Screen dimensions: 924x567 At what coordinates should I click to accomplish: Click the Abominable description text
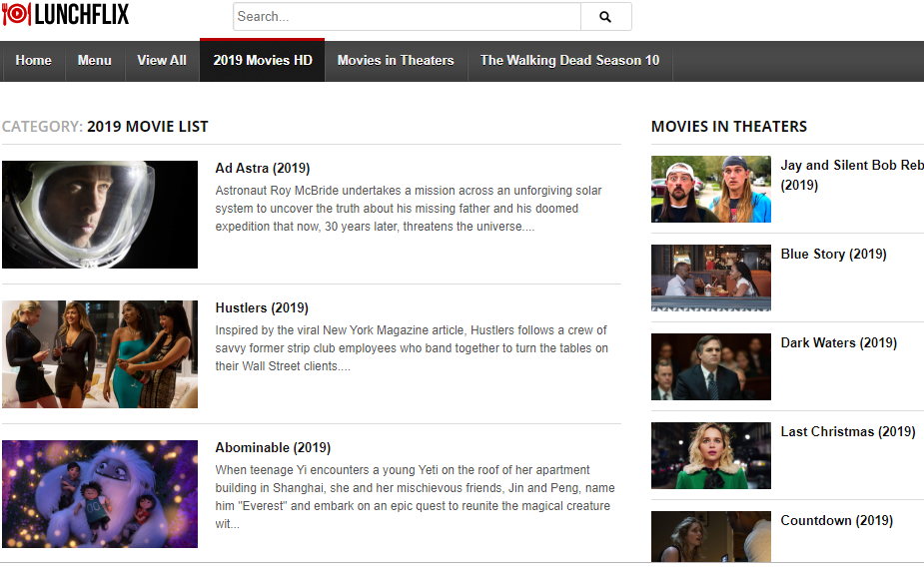coord(415,497)
